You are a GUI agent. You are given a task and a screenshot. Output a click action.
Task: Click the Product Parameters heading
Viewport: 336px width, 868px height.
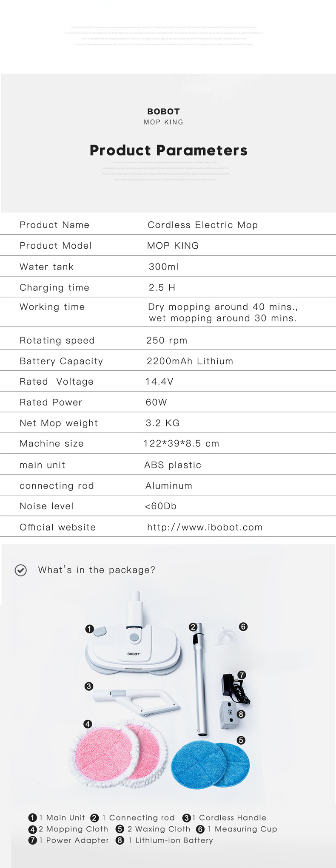(168, 150)
